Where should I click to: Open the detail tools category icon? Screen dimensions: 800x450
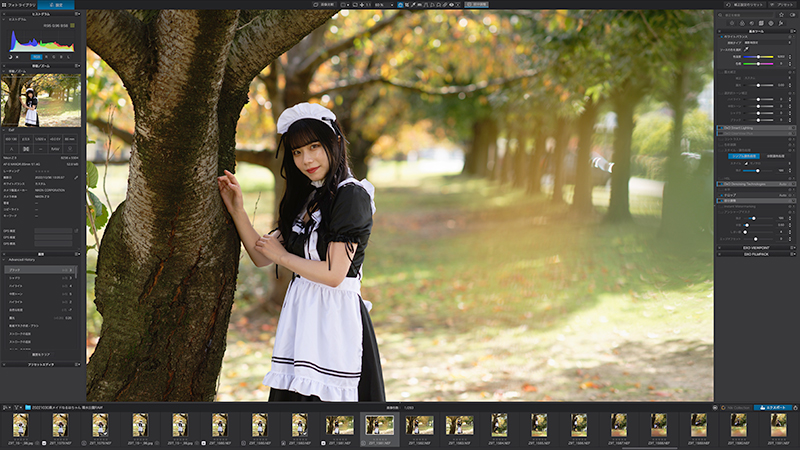click(x=752, y=23)
